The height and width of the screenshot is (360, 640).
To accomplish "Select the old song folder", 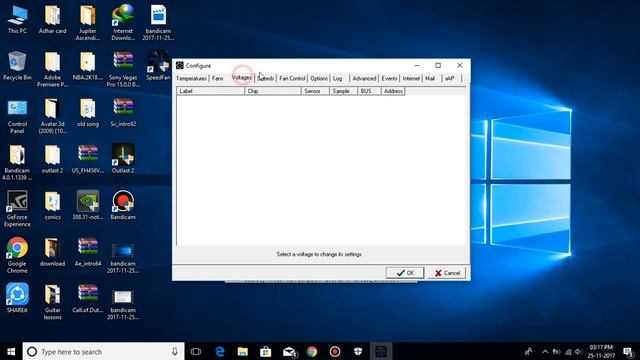I will pos(88,112).
